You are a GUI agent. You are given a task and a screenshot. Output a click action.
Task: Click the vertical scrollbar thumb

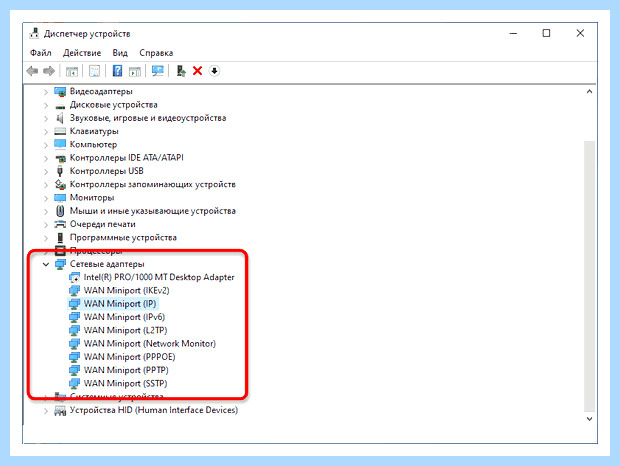coord(589,276)
